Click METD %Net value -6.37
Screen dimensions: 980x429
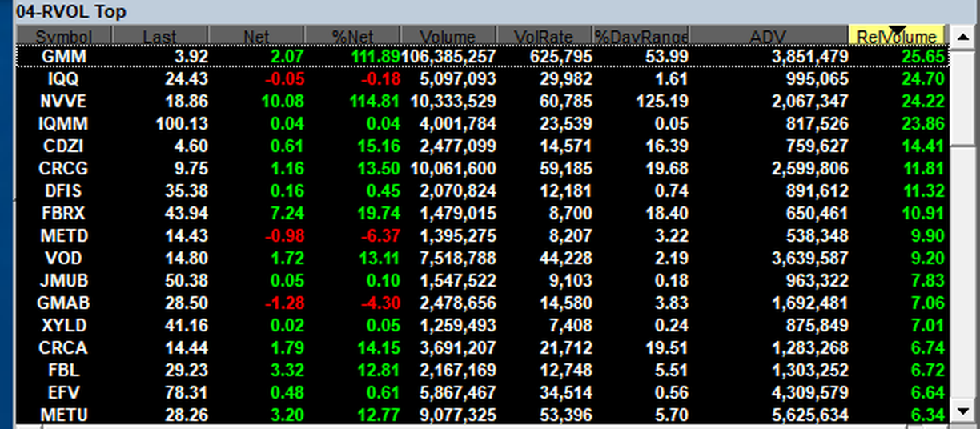[x=380, y=236]
